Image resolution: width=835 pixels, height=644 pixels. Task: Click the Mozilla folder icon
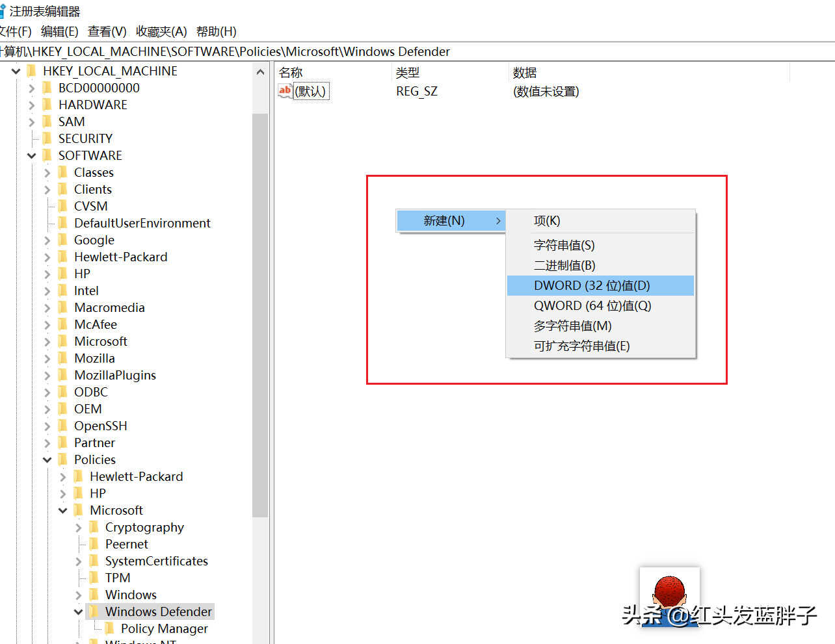click(x=62, y=358)
